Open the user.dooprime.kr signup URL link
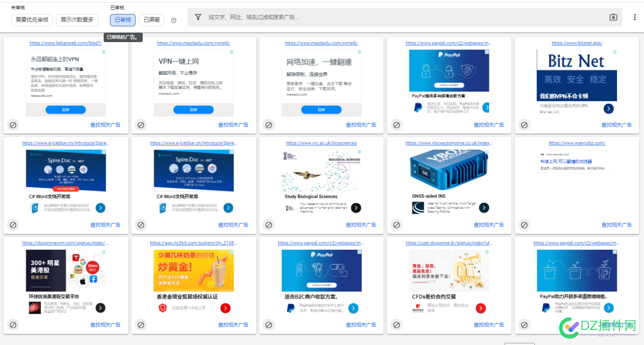The width and height of the screenshot is (644, 345). 449,243
